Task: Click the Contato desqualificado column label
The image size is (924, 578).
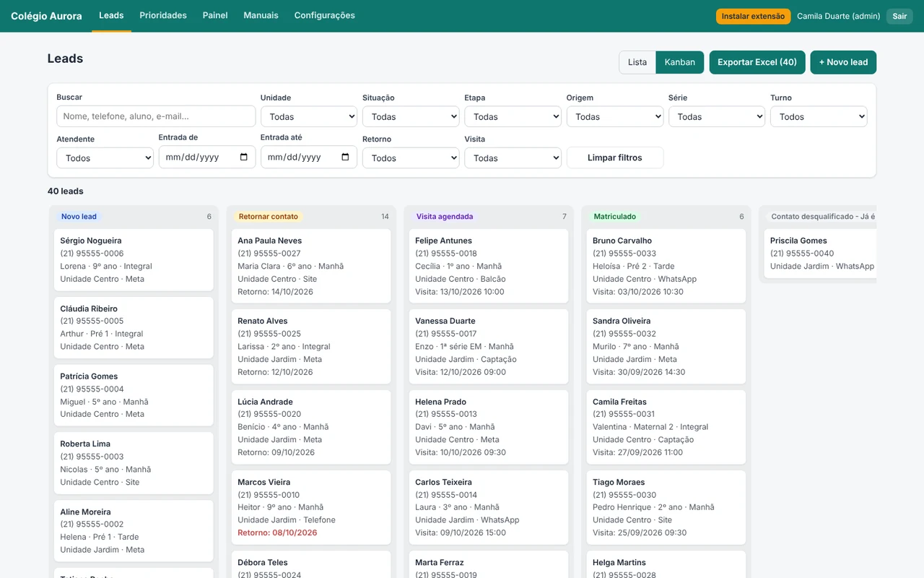Action: tap(821, 217)
